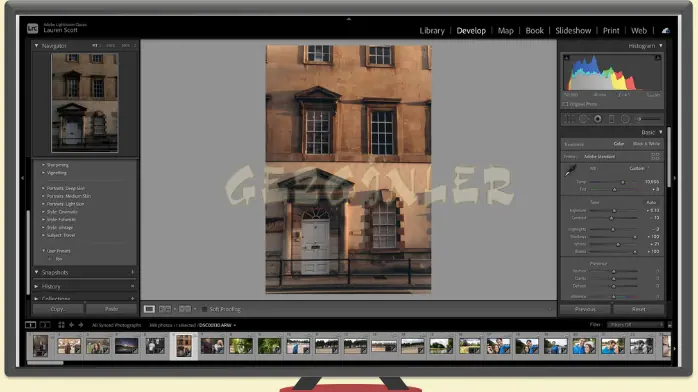Open the Book module
The image size is (698, 392).
coord(534,31)
